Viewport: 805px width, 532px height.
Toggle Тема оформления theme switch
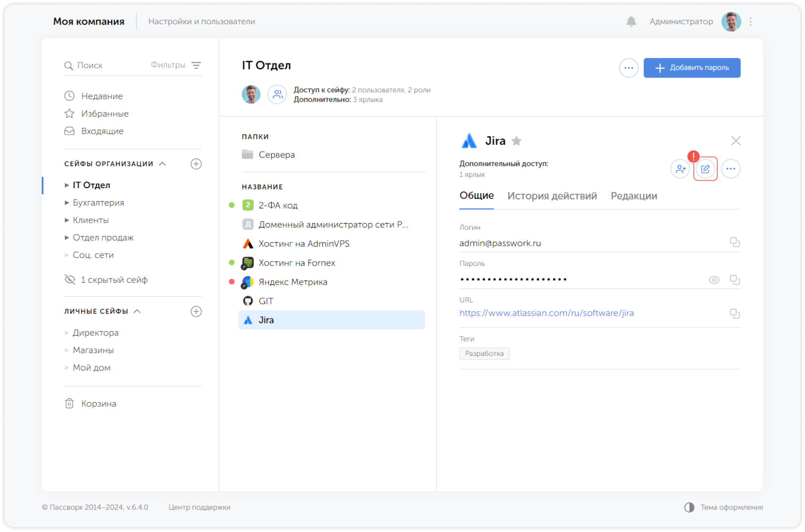(x=689, y=507)
